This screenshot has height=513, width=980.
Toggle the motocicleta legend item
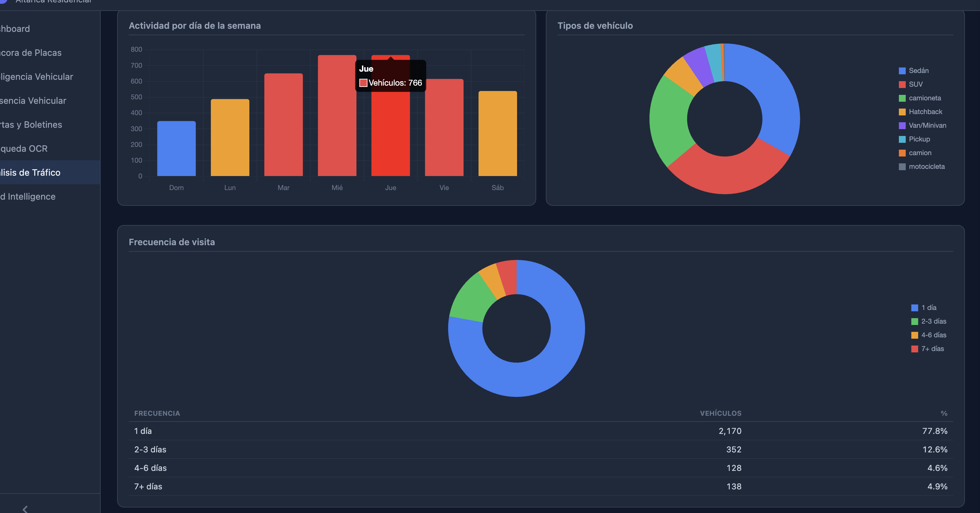click(x=926, y=166)
